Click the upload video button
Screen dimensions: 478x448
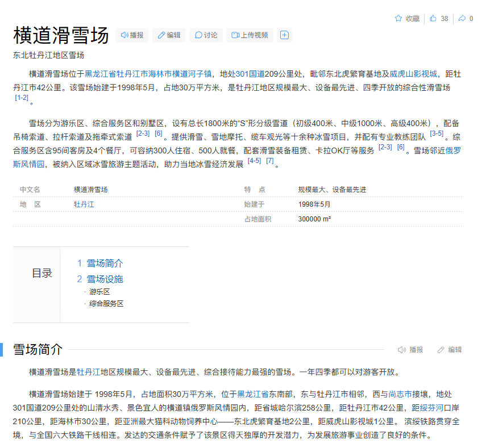coord(250,35)
